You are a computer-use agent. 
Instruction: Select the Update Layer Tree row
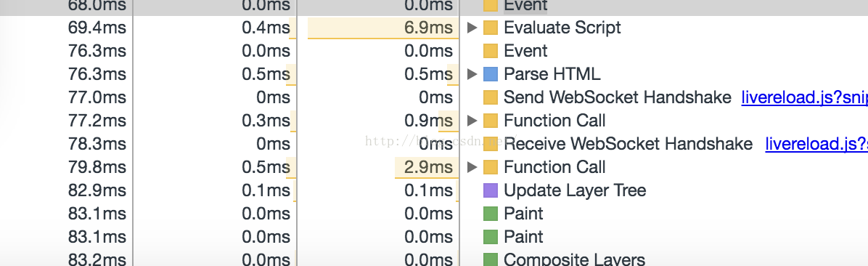point(434,190)
